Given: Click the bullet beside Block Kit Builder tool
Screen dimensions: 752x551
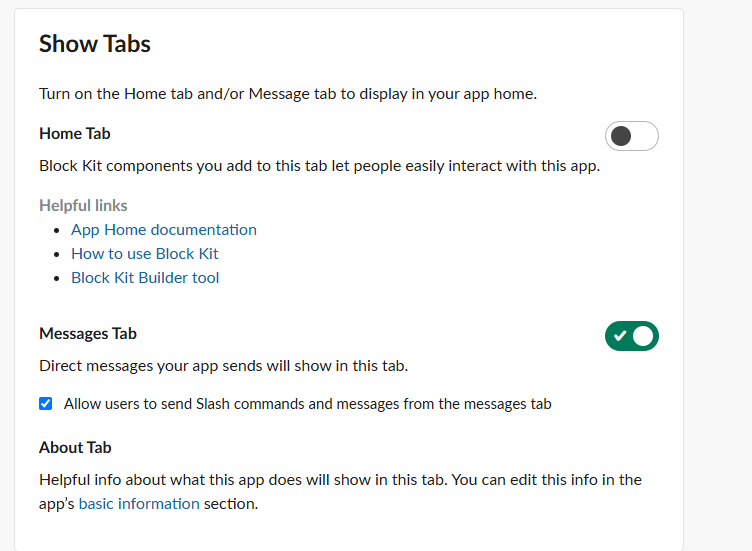Looking at the screenshot, I should pyautogui.click(x=60, y=279).
